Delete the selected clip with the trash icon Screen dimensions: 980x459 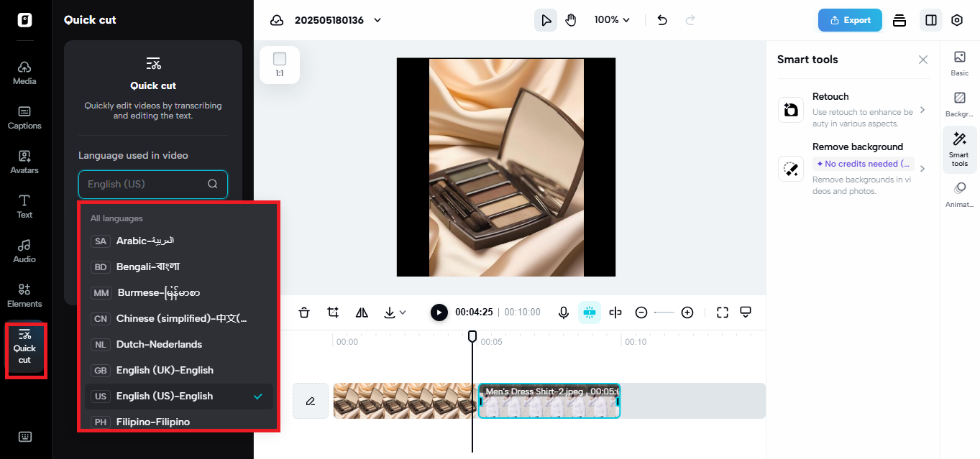tap(304, 312)
